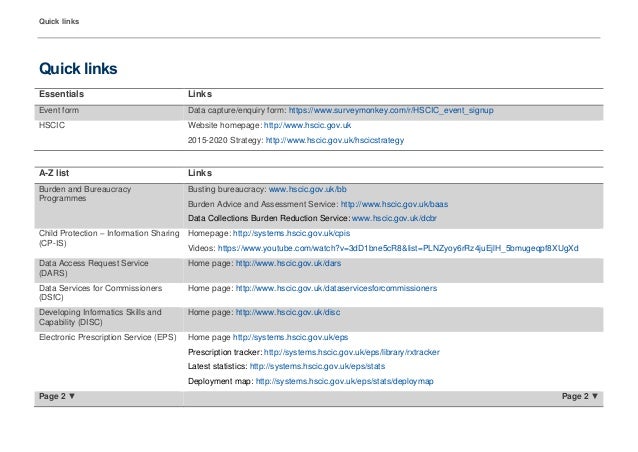Click 'Burden Advice and Assessment Service:' label
This screenshot has height=452, width=638.
(x=263, y=204)
